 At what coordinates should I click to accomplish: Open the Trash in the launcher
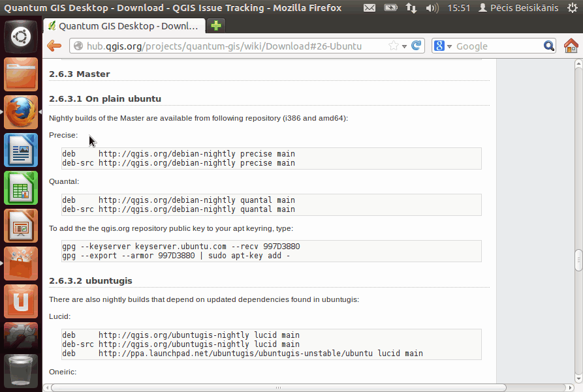click(x=21, y=371)
